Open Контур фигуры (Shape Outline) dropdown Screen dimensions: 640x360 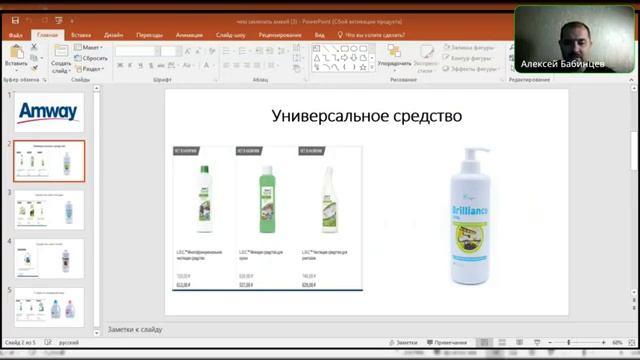(467, 58)
